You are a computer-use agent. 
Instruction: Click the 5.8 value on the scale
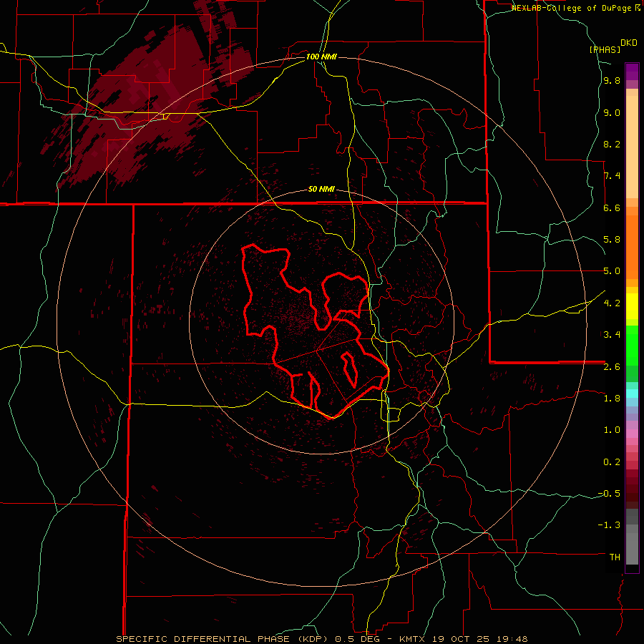coord(612,240)
